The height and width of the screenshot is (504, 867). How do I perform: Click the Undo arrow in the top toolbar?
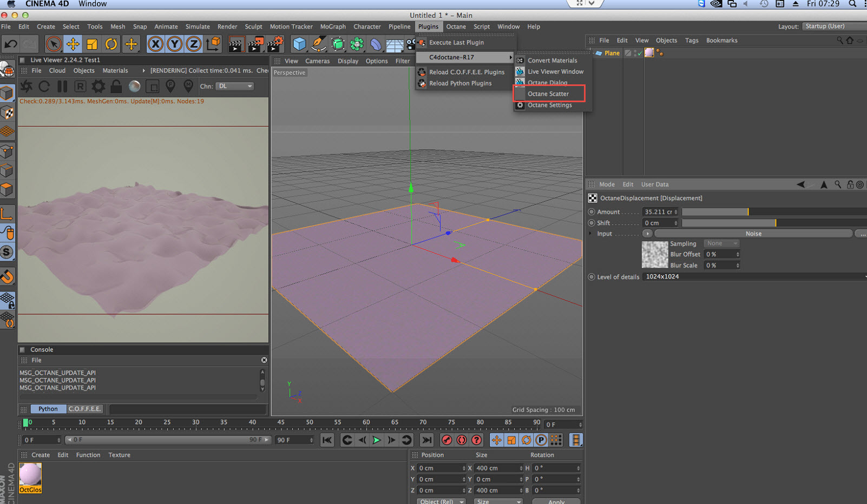(11, 44)
